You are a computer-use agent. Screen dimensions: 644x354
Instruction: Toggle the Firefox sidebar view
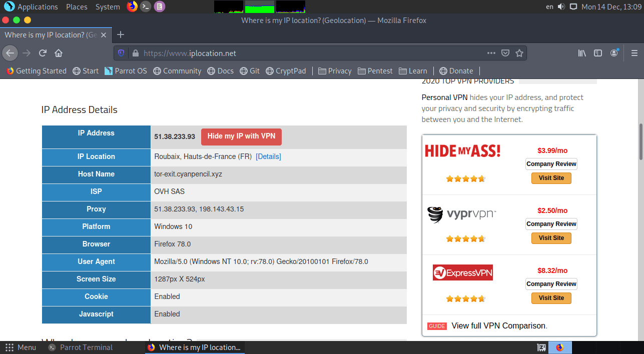click(598, 53)
